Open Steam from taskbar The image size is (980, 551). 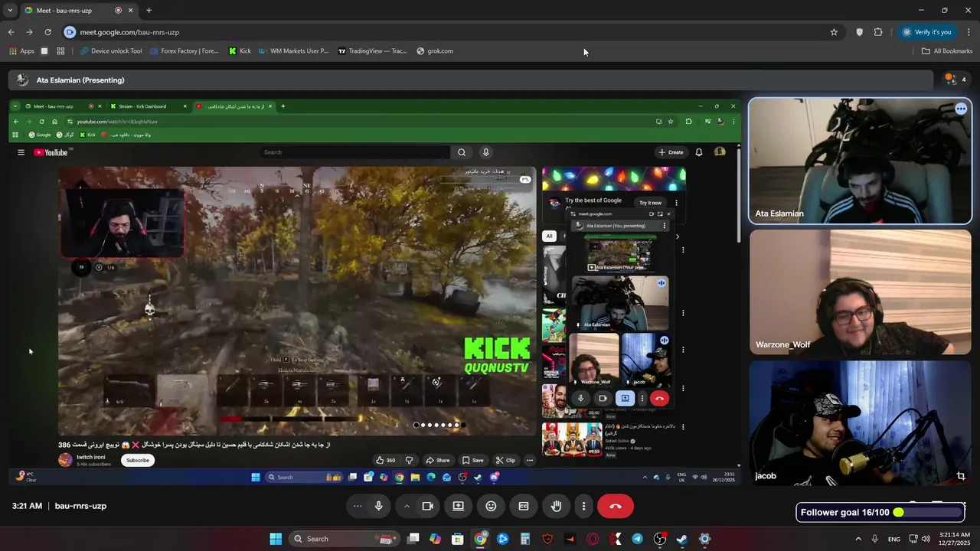coord(682,539)
